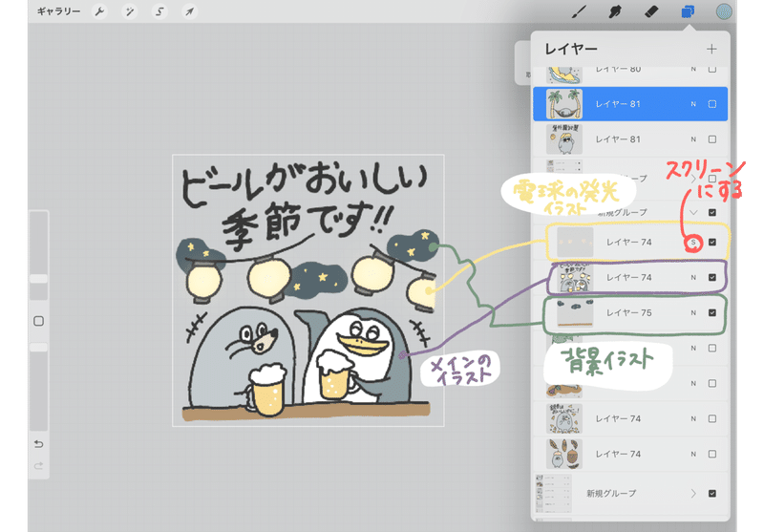Hide the bottom collapsed 新規グループ via checkbox
The width and height of the screenshot is (764, 532).
tap(712, 494)
